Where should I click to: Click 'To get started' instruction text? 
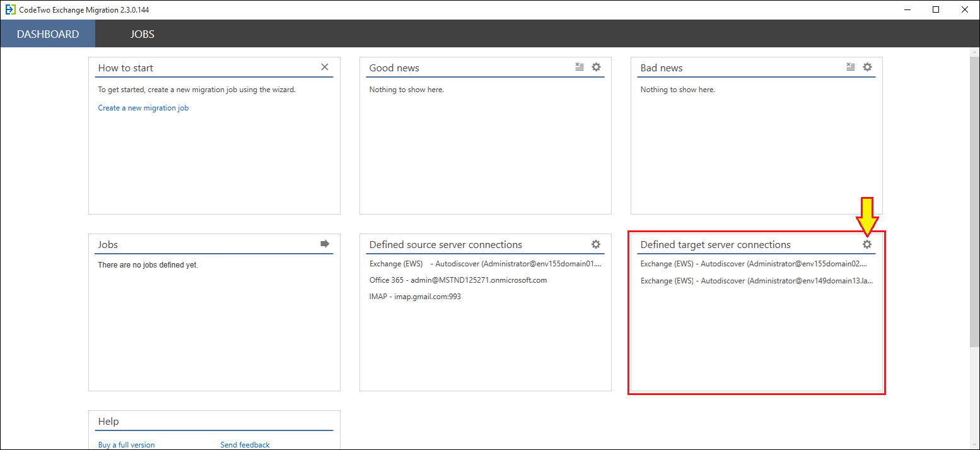(x=197, y=90)
